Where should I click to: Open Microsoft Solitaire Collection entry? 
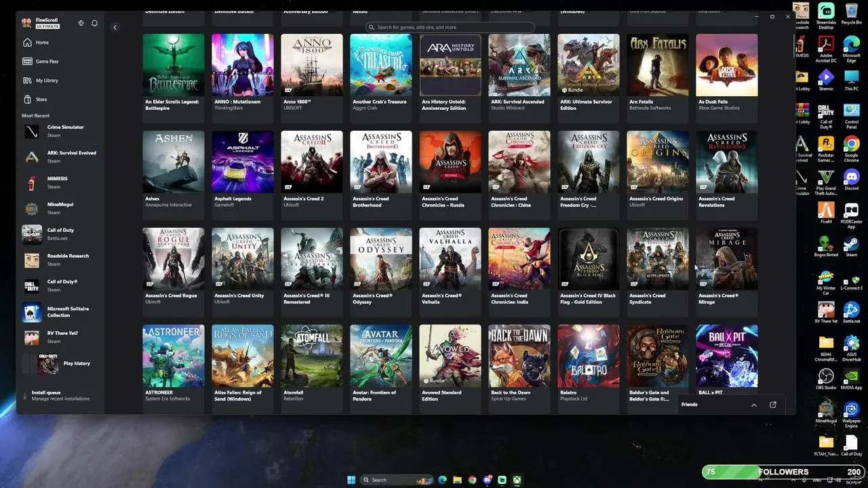[60, 312]
